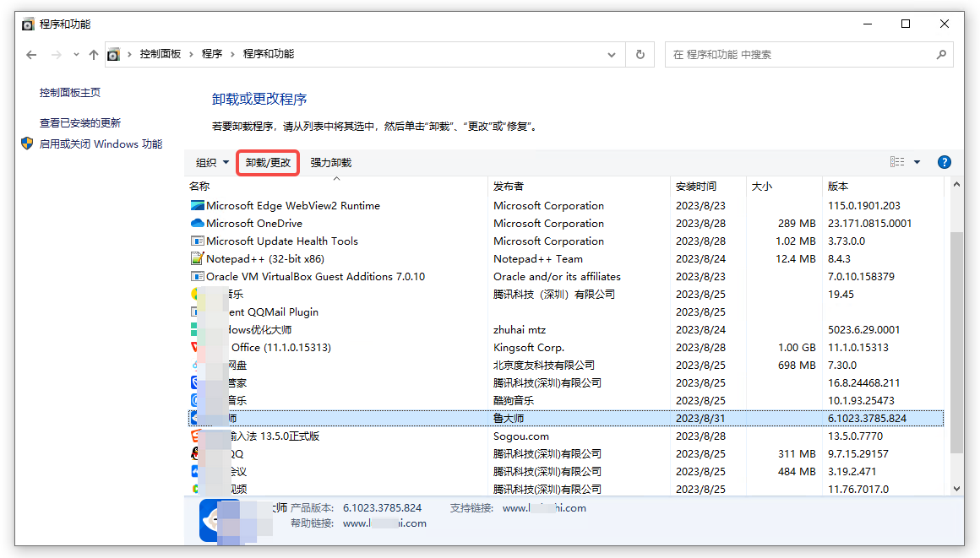This screenshot has height=558, width=980.
Task: Open 启用或关闭 Windows 功能 link
Action: click(101, 144)
